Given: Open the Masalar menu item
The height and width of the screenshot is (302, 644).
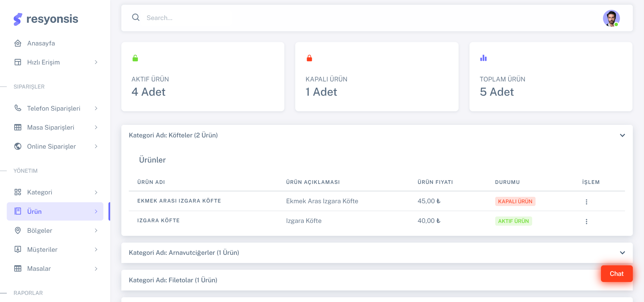Looking at the screenshot, I should pos(55,269).
